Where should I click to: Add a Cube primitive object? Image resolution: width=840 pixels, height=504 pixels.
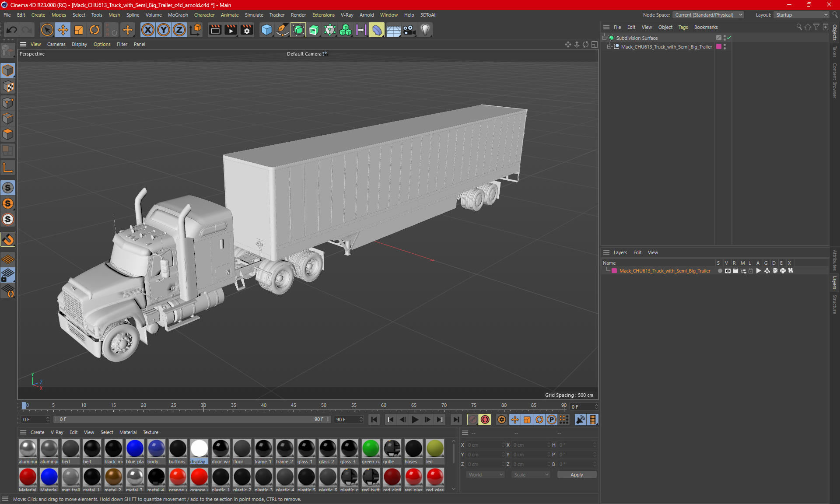pyautogui.click(x=266, y=30)
